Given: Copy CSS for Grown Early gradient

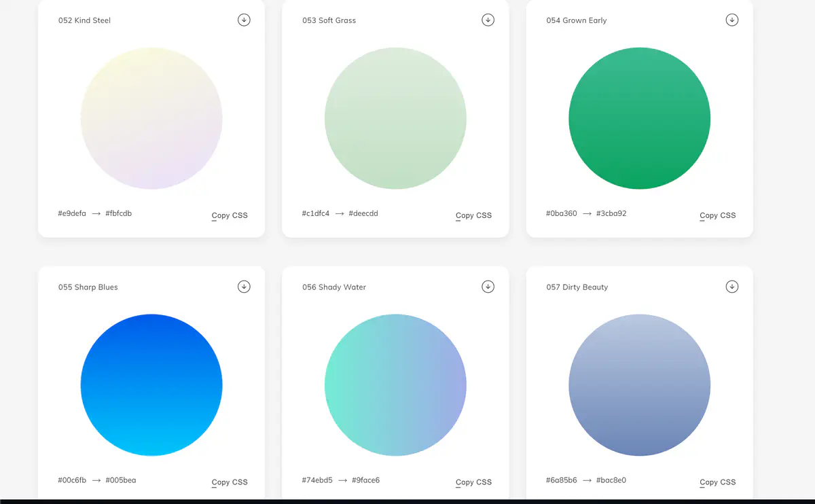Looking at the screenshot, I should (x=717, y=215).
